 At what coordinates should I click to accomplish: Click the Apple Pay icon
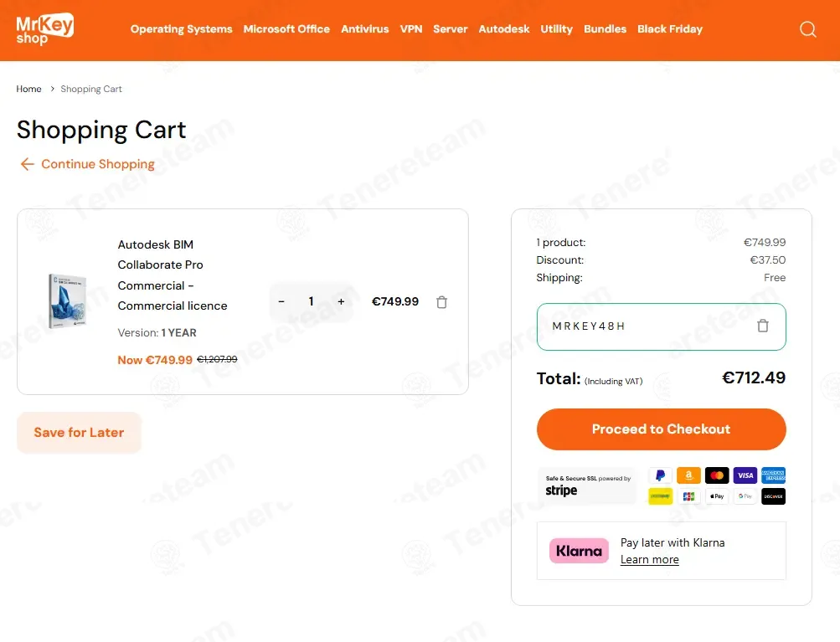[717, 496]
